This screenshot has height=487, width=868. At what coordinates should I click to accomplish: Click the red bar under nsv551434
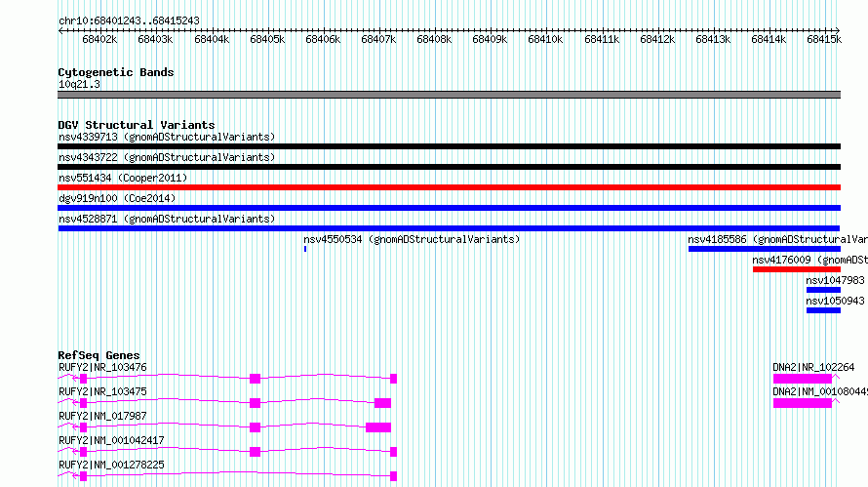pyautogui.click(x=449, y=187)
